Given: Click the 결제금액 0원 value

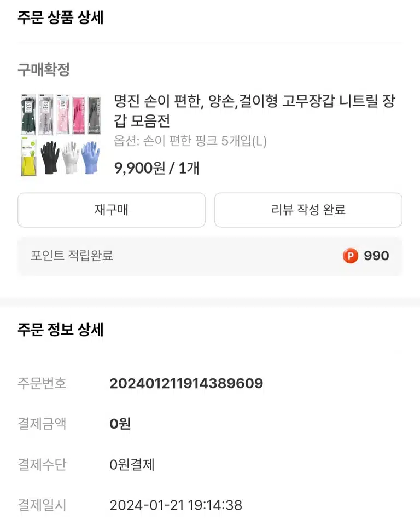Looking at the screenshot, I should pos(120,424).
